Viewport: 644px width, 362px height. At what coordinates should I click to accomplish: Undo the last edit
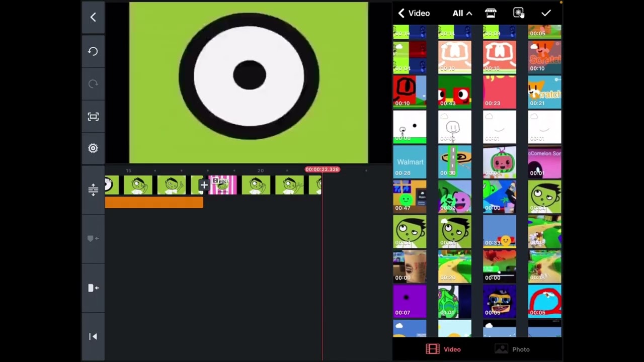click(x=93, y=51)
